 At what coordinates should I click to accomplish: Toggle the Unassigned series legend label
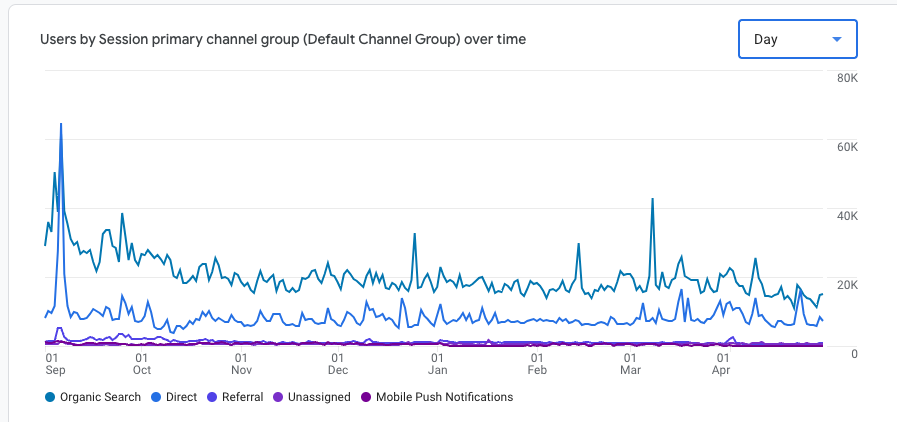(x=318, y=397)
